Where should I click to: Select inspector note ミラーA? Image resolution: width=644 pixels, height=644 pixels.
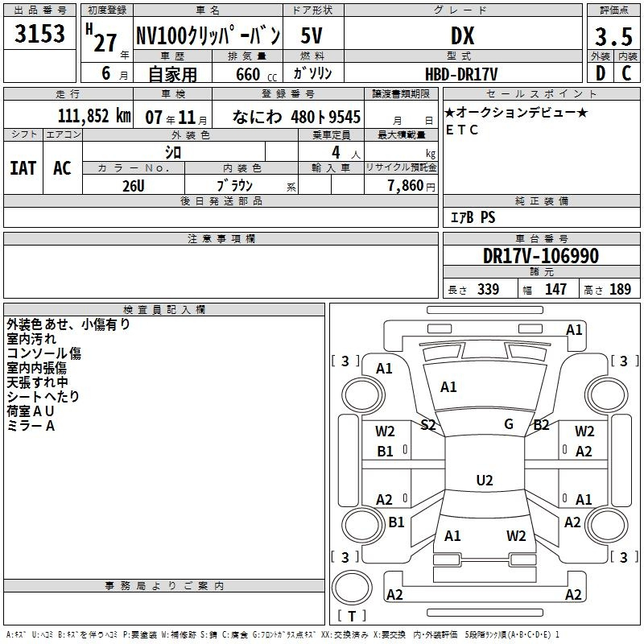pyautogui.click(x=31, y=426)
